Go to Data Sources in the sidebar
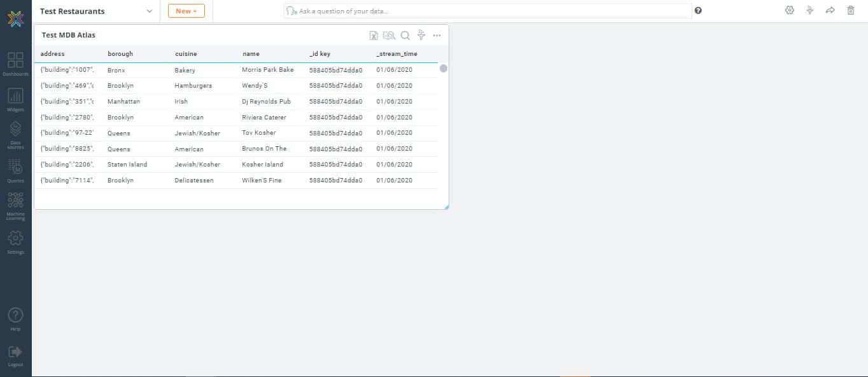 click(x=15, y=135)
